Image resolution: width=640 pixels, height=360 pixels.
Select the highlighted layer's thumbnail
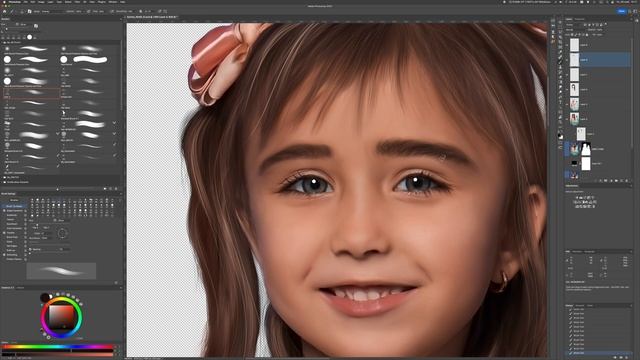coord(574,60)
